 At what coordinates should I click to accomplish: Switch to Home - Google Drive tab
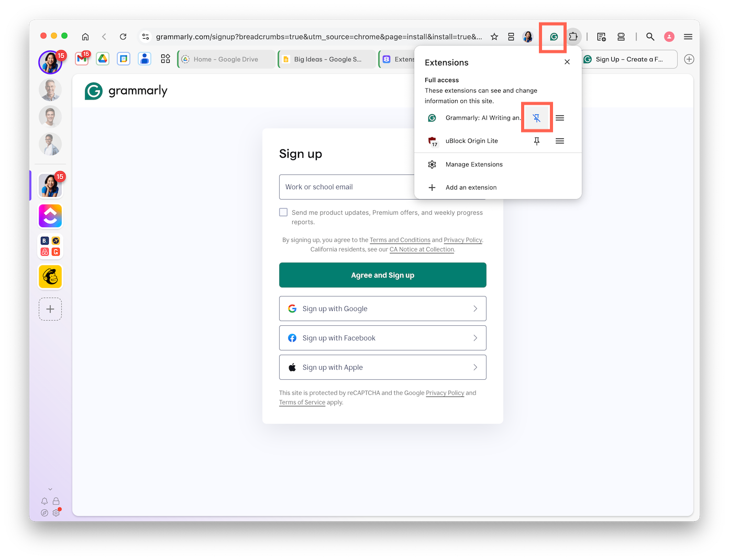coord(226,59)
